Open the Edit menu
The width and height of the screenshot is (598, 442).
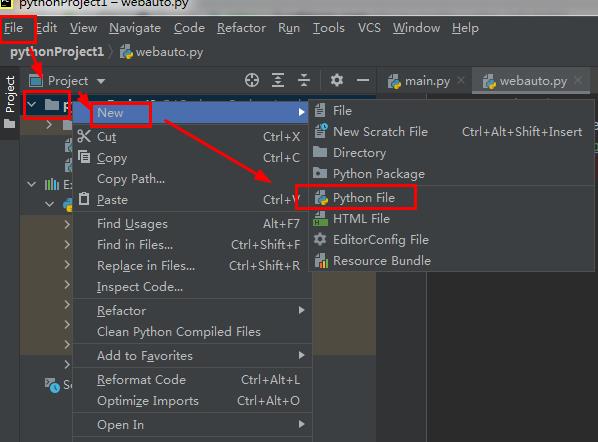(x=47, y=28)
